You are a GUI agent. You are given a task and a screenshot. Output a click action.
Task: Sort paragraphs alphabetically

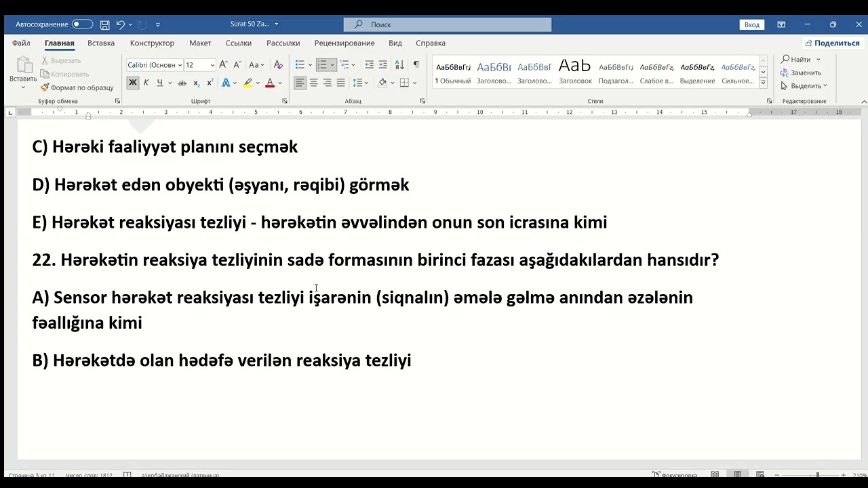[399, 65]
